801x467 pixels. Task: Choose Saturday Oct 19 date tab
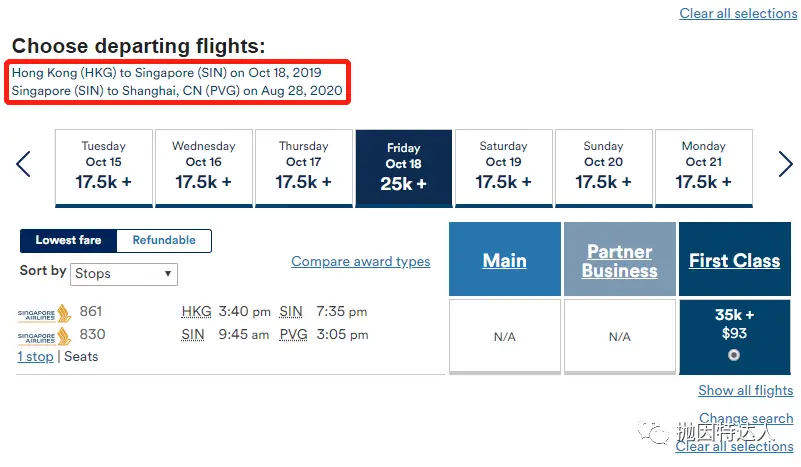tap(504, 168)
